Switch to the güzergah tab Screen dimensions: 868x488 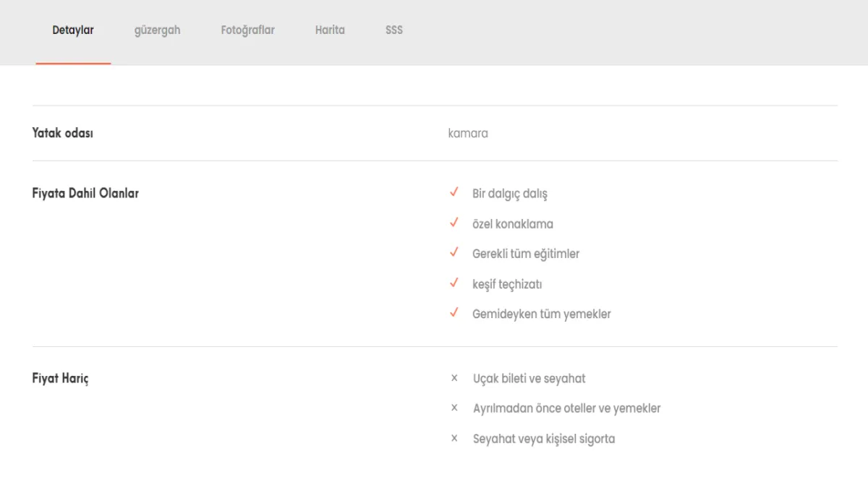coord(157,30)
